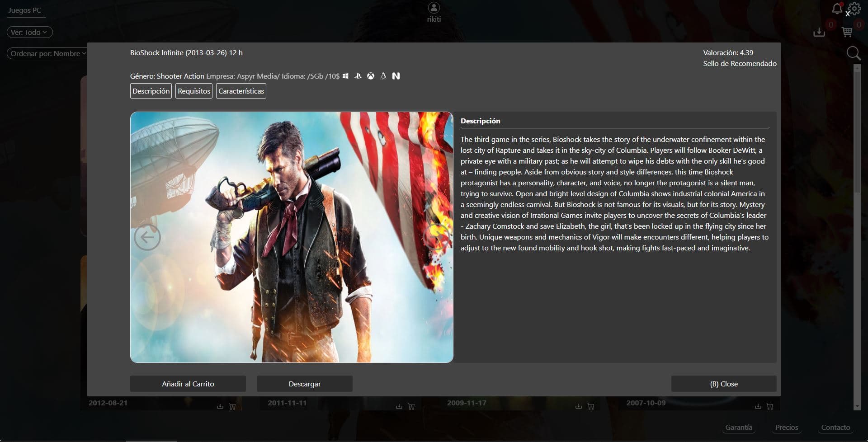Open the notifications bell
This screenshot has height=442, width=868.
[x=837, y=9]
